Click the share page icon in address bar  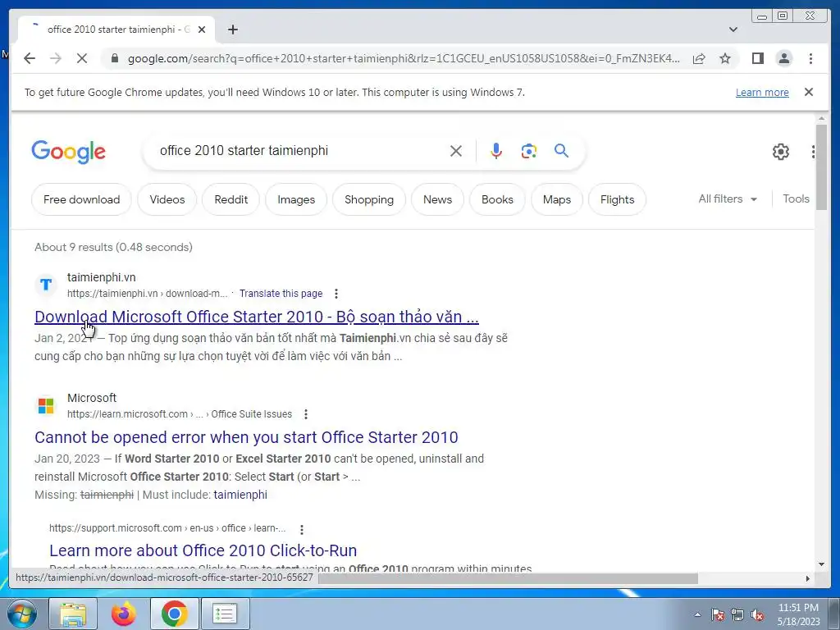pos(699,58)
